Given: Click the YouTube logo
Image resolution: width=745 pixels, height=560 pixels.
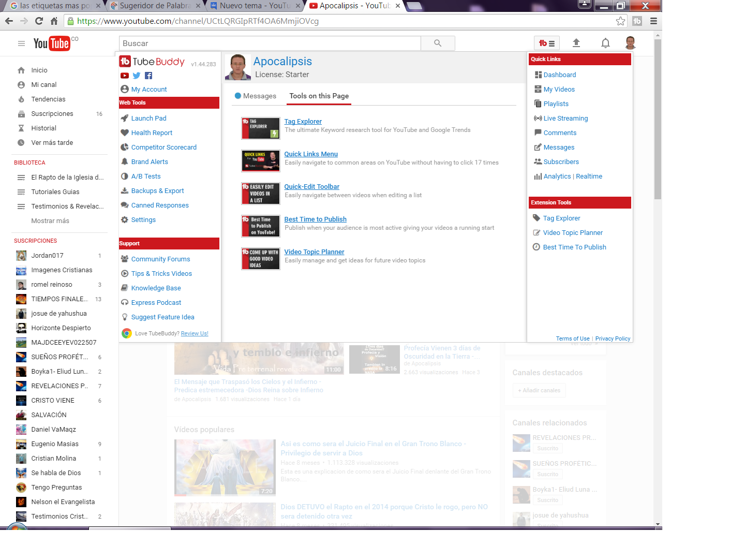Looking at the screenshot, I should [x=52, y=43].
